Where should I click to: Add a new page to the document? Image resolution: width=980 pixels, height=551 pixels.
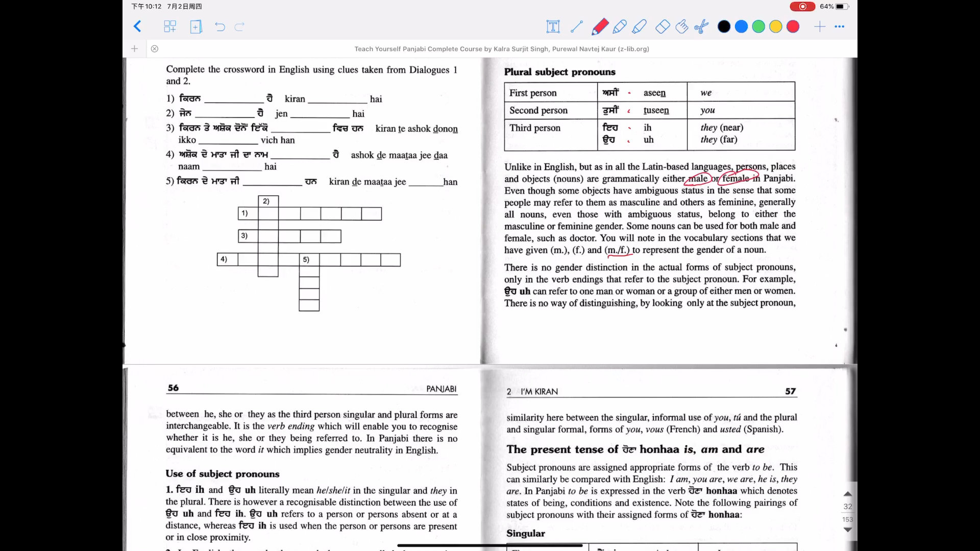[196, 27]
